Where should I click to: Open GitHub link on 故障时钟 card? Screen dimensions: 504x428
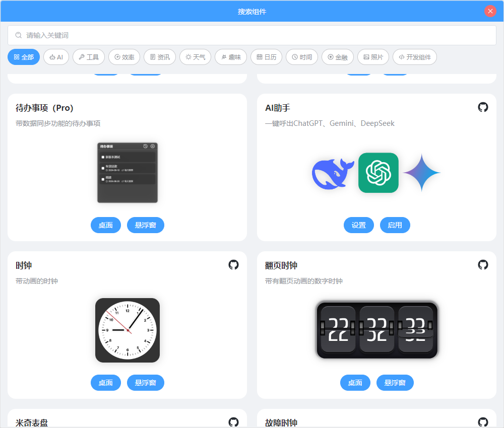coord(483,422)
